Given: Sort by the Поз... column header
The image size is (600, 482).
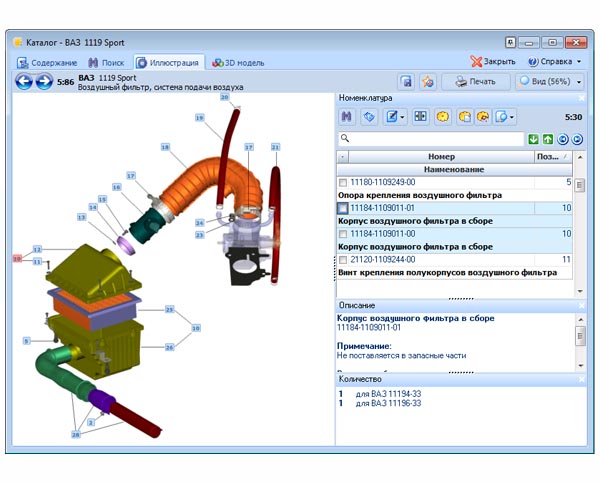Looking at the screenshot, I should point(553,156).
